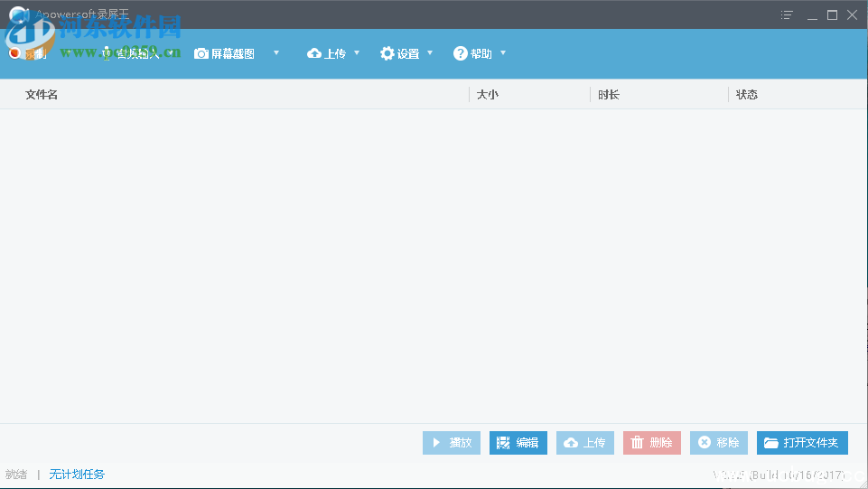Image resolution: width=868 pixels, height=489 pixels.
Task: Click the 删除 delete button
Action: point(652,443)
